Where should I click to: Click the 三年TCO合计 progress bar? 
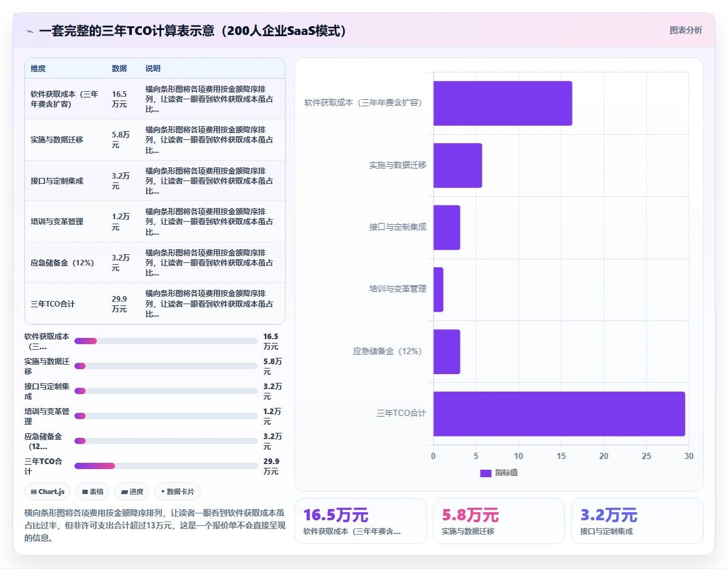point(166,466)
